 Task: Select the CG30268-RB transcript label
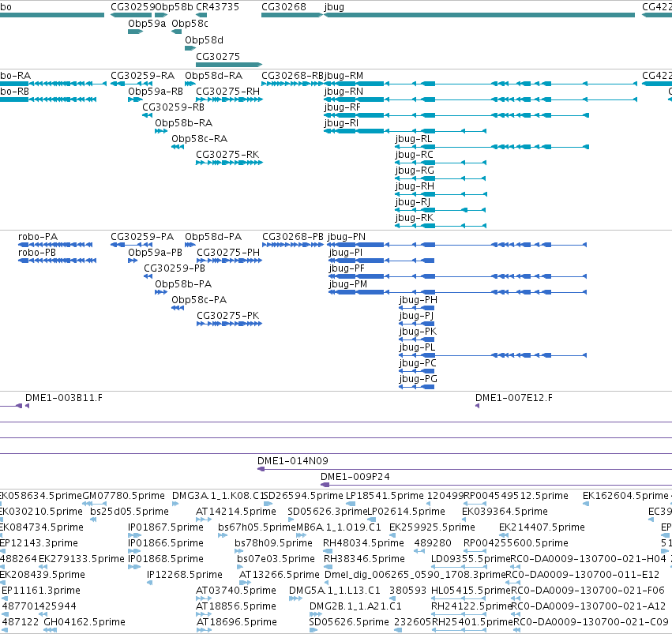point(292,76)
